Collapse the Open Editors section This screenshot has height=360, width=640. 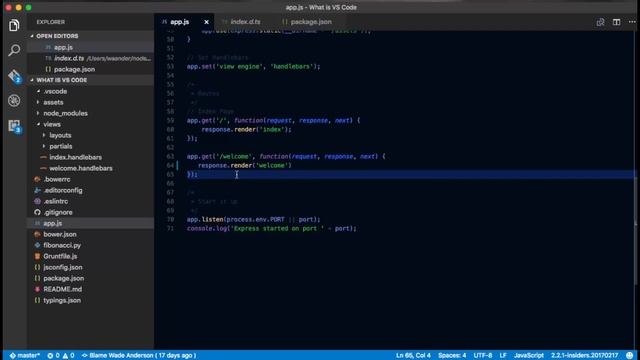(91, 36)
